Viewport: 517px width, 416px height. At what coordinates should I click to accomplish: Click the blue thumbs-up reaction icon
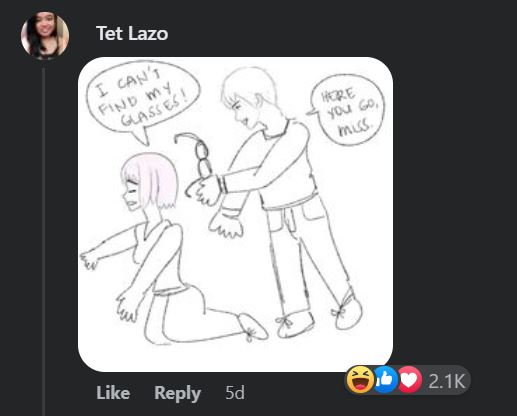coord(385,380)
